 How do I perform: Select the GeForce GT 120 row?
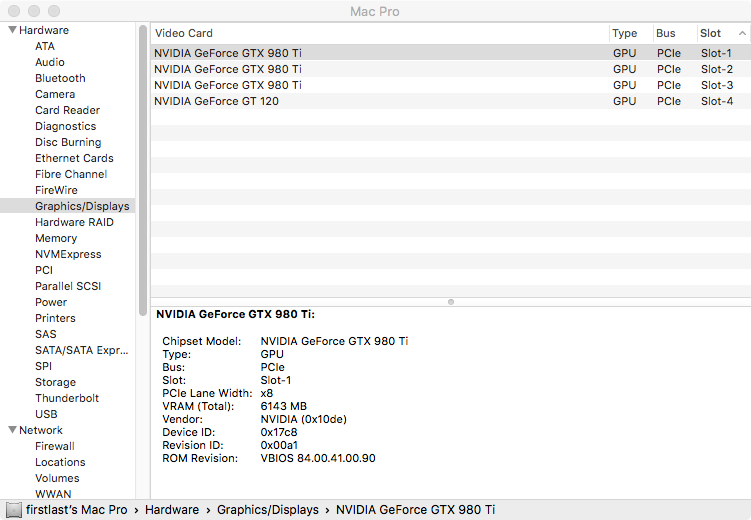click(451, 101)
